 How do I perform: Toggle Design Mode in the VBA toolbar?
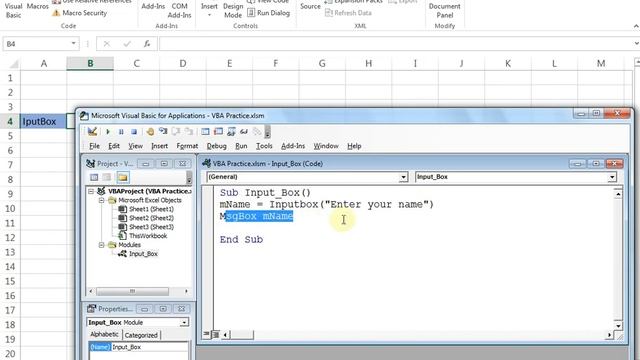[92, 131]
